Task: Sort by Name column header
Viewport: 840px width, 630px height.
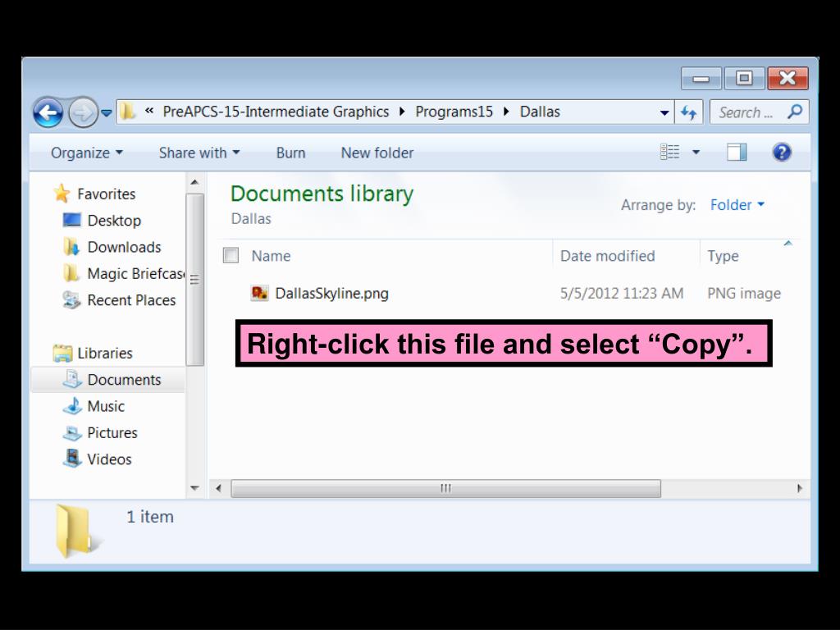Action: coord(271,256)
